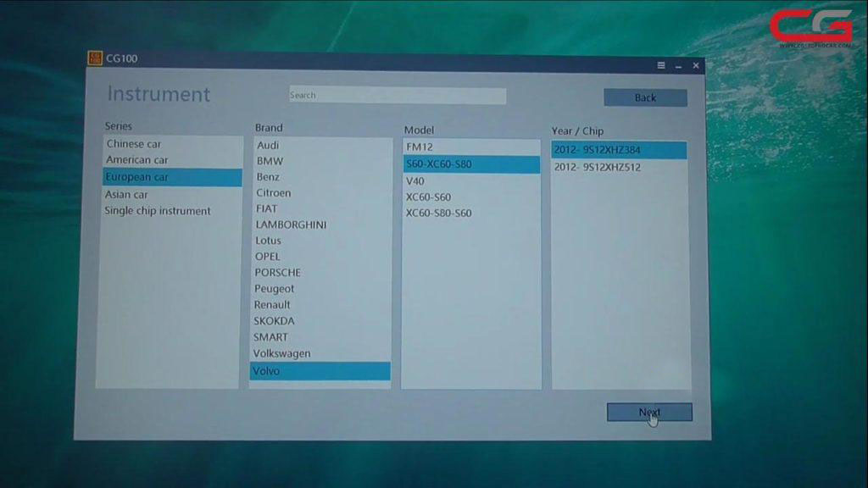The image size is (868, 488).
Task: Click the CG100 app logo icon
Action: pos(95,58)
